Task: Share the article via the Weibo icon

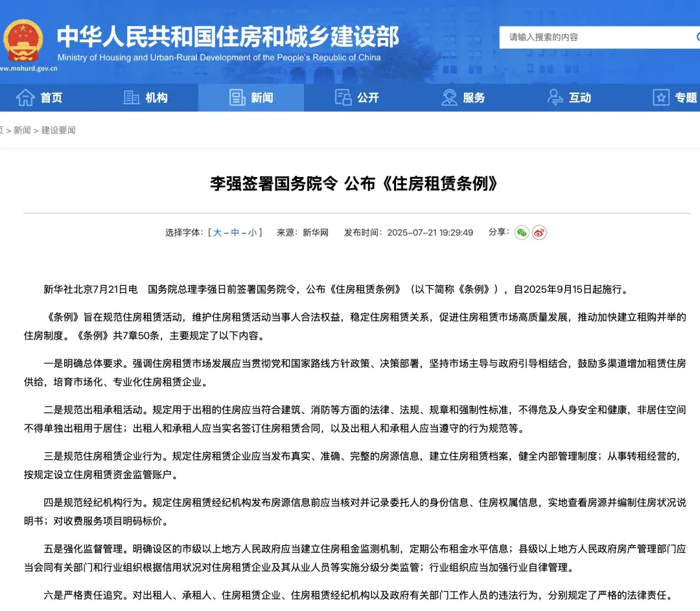Action: [538, 232]
